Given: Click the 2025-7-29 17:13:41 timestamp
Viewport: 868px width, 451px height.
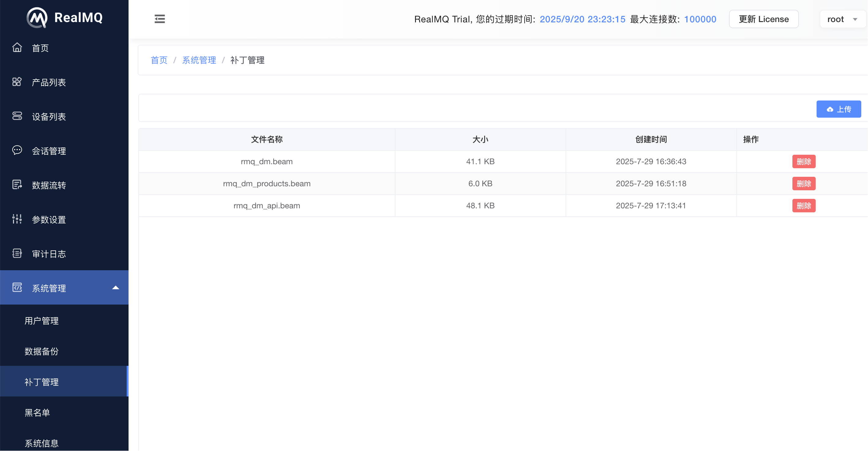Looking at the screenshot, I should click(x=651, y=206).
